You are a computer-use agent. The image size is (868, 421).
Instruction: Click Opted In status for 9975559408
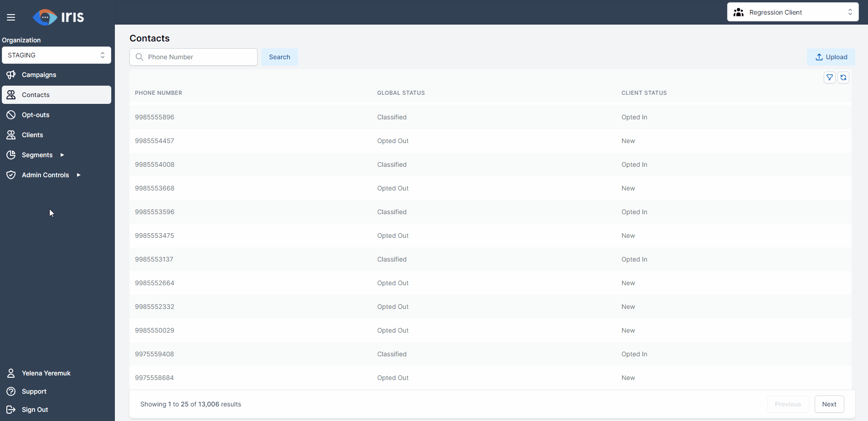coord(634,354)
